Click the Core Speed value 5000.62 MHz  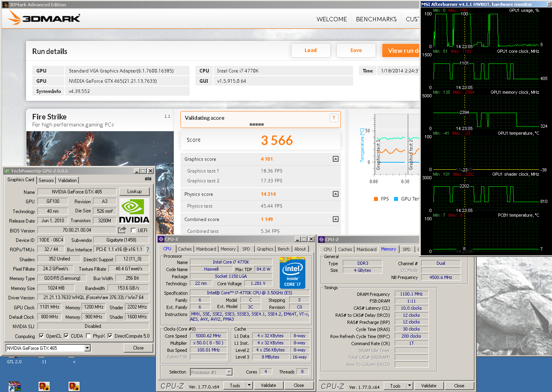pyautogui.click(x=208, y=336)
